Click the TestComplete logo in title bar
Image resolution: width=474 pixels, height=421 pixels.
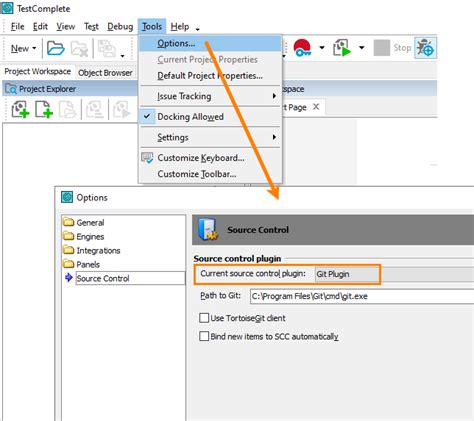[7, 8]
